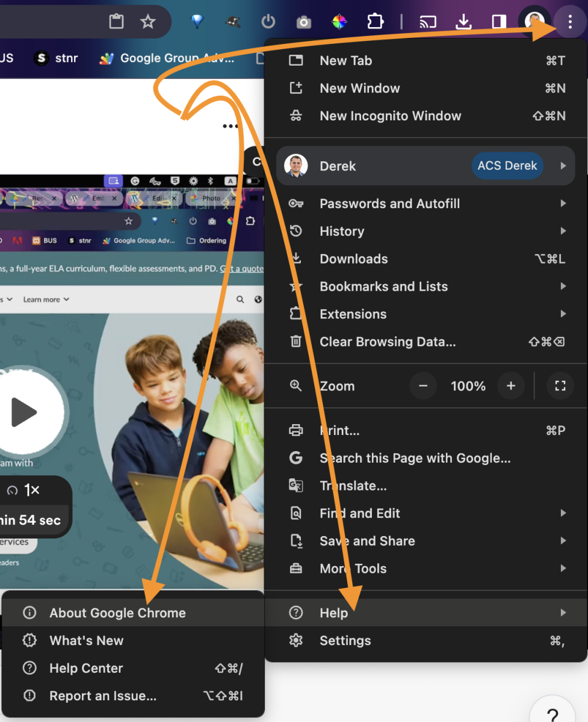The height and width of the screenshot is (722, 588).
Task: Expand Passwords and Autofill submenu
Action: [426, 203]
